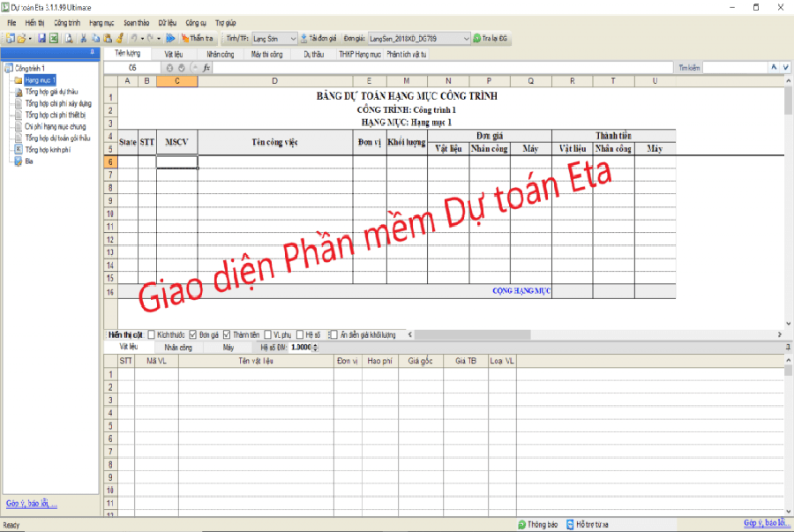
Task: Click the Hỗ trợ từ xa icon
Action: pos(570,525)
